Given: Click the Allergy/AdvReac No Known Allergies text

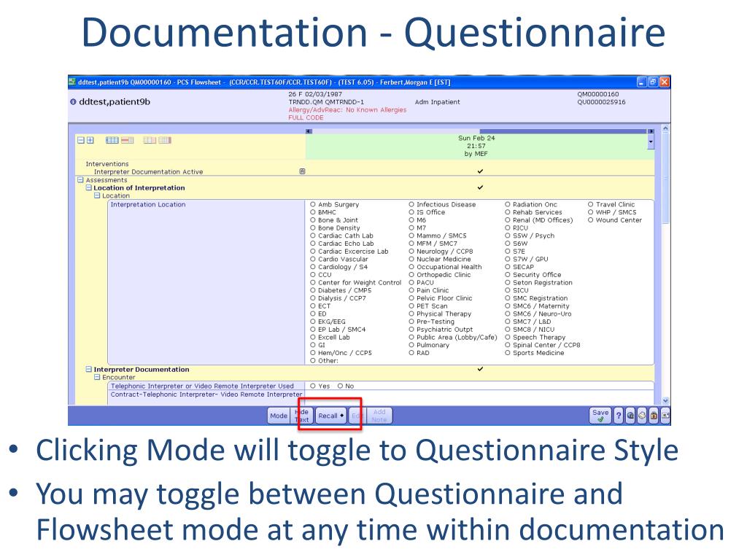Looking at the screenshot, I should click(347, 110).
